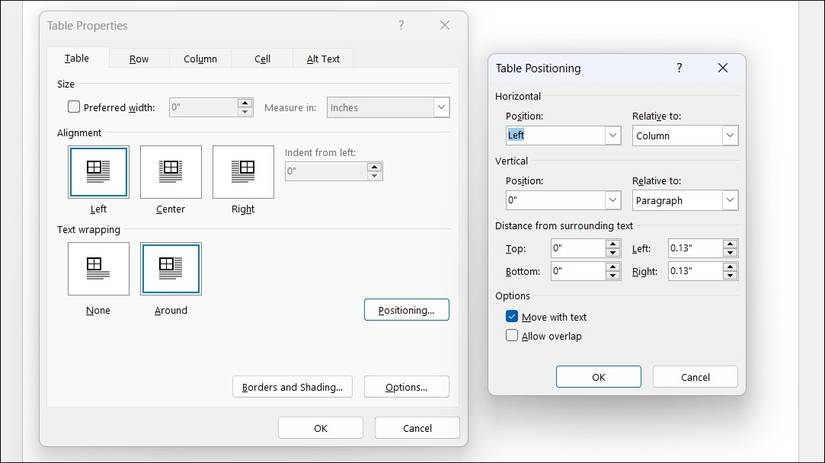Choose Center alignment icon
This screenshot has height=463, width=825.
(x=170, y=171)
